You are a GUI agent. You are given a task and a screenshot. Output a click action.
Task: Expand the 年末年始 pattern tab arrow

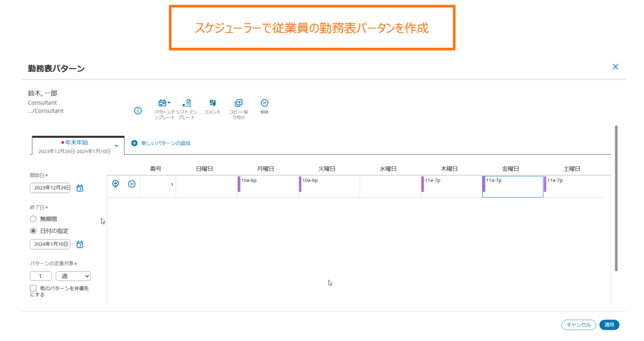pyautogui.click(x=117, y=146)
